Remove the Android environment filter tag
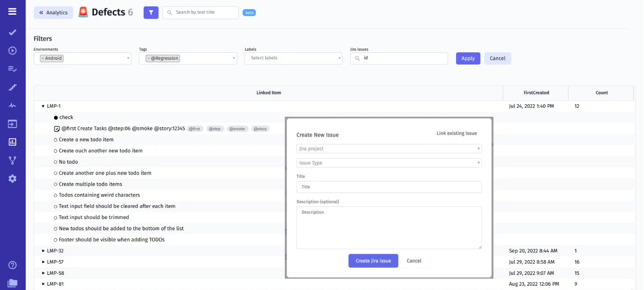This screenshot has height=290, width=644. [42, 58]
